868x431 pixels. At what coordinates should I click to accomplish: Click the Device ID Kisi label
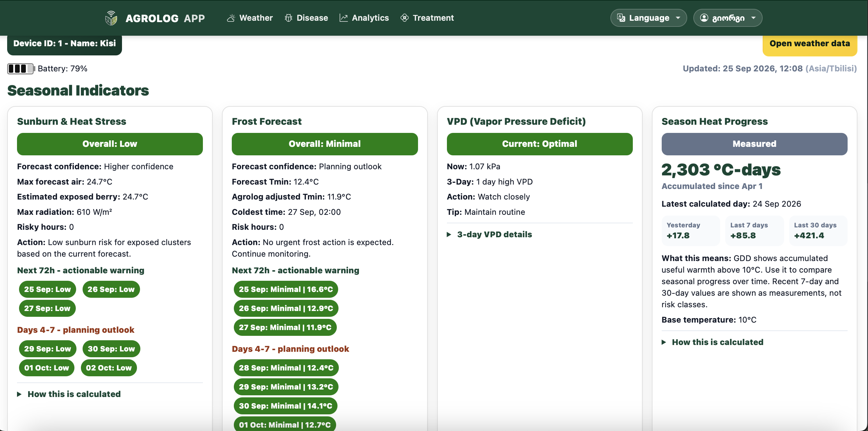pos(65,44)
